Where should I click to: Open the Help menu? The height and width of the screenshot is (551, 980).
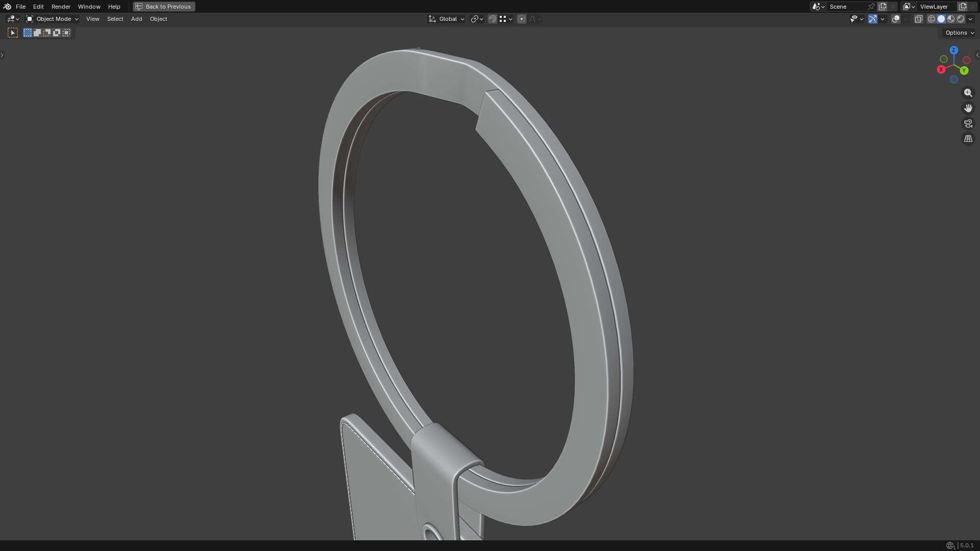pyautogui.click(x=114, y=7)
